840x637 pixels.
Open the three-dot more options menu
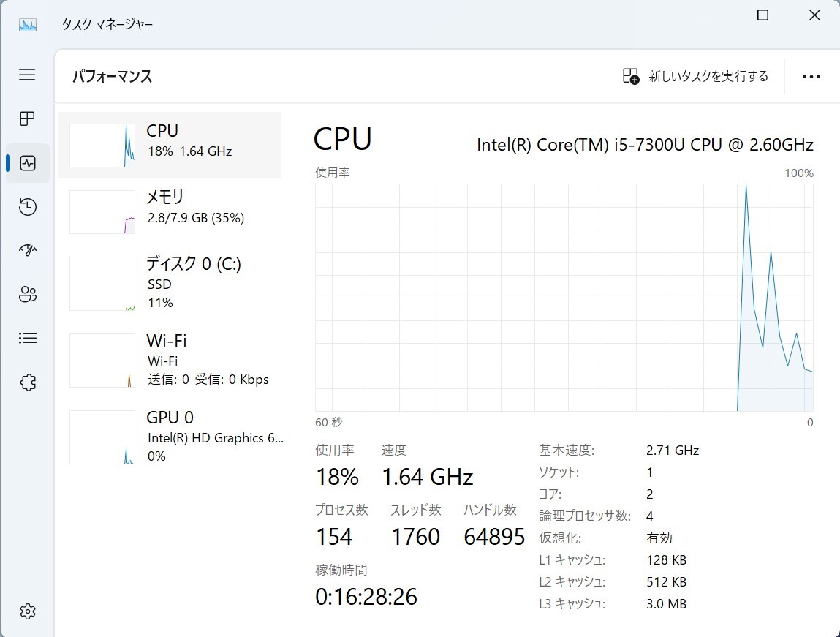[x=811, y=77]
